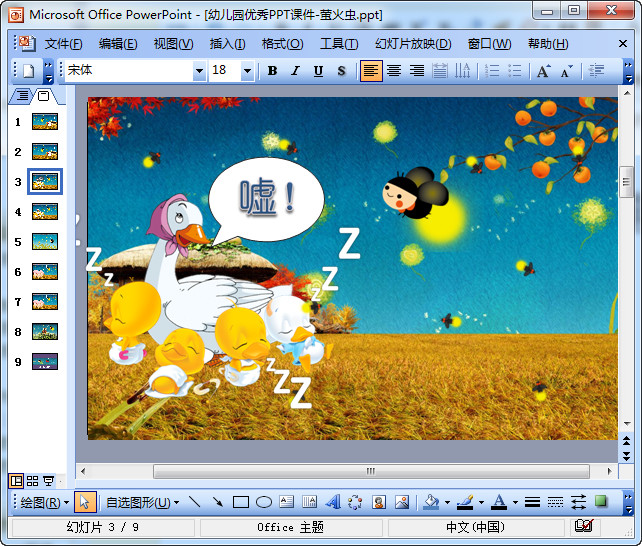This screenshot has height=546, width=642.
Task: Open the 格式 menu
Action: tap(283, 44)
